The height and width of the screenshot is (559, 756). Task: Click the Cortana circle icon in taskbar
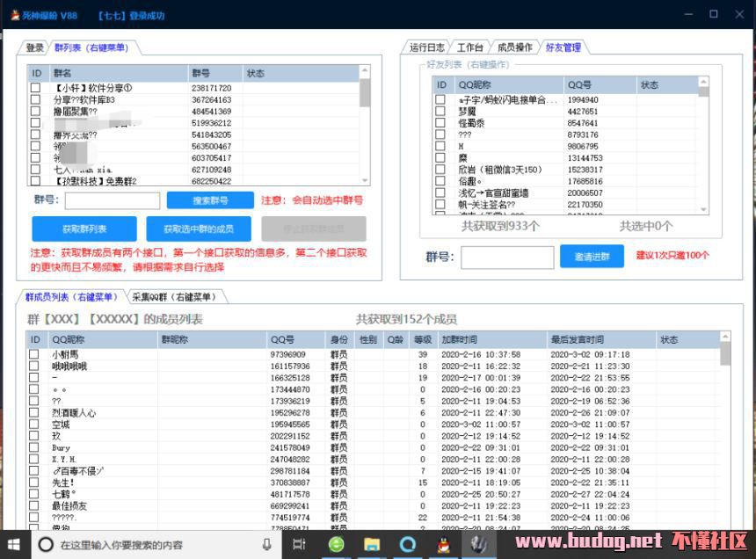coord(46,545)
